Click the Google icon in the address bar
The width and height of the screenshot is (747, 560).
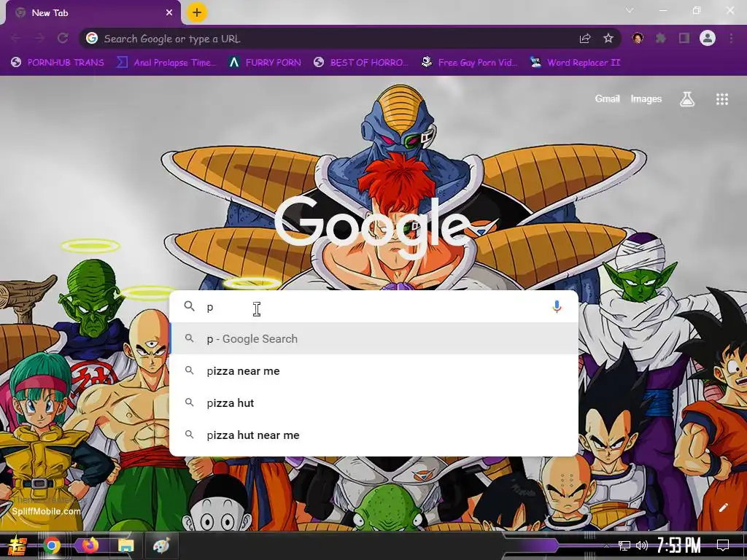(x=92, y=38)
